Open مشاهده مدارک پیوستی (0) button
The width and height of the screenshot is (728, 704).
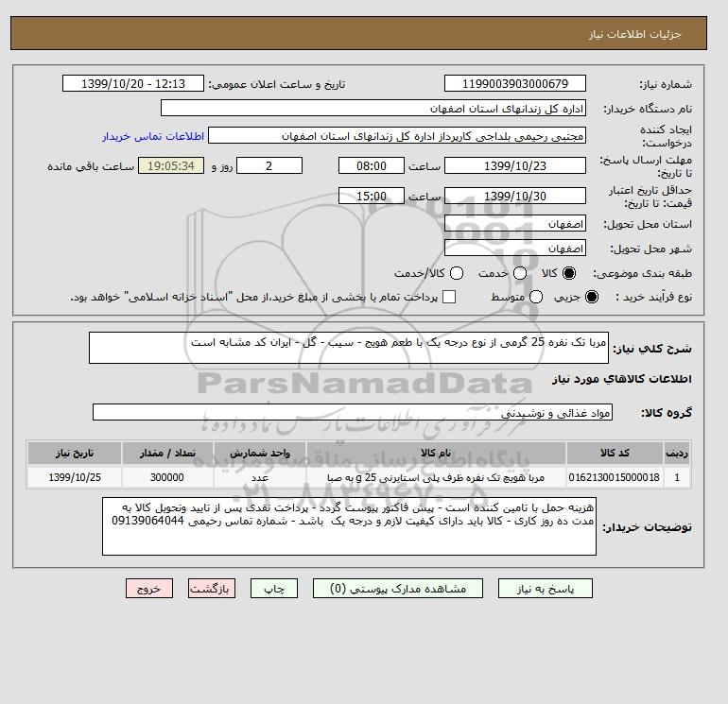(x=398, y=589)
